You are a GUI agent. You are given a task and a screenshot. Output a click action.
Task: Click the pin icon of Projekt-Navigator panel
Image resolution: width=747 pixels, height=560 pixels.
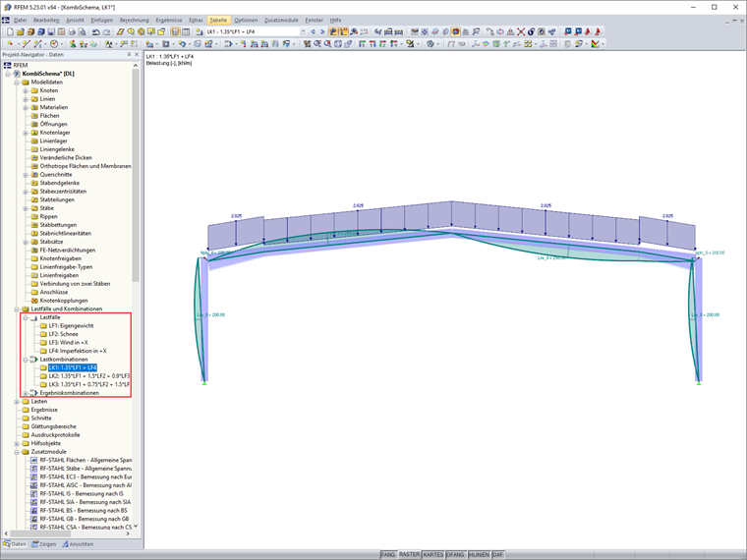(129, 55)
